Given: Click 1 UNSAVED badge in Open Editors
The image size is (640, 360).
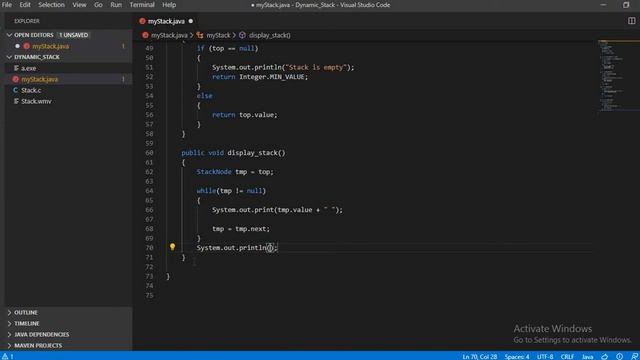Looking at the screenshot, I should click(73, 35).
